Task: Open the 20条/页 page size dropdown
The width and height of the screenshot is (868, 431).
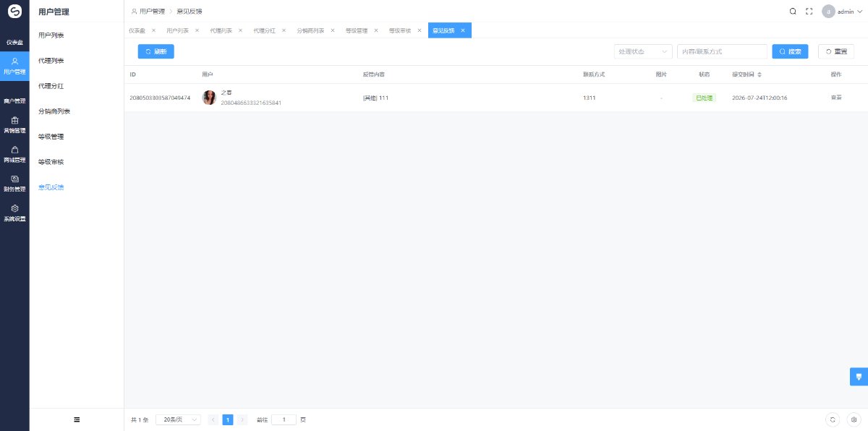Action: 178,419
